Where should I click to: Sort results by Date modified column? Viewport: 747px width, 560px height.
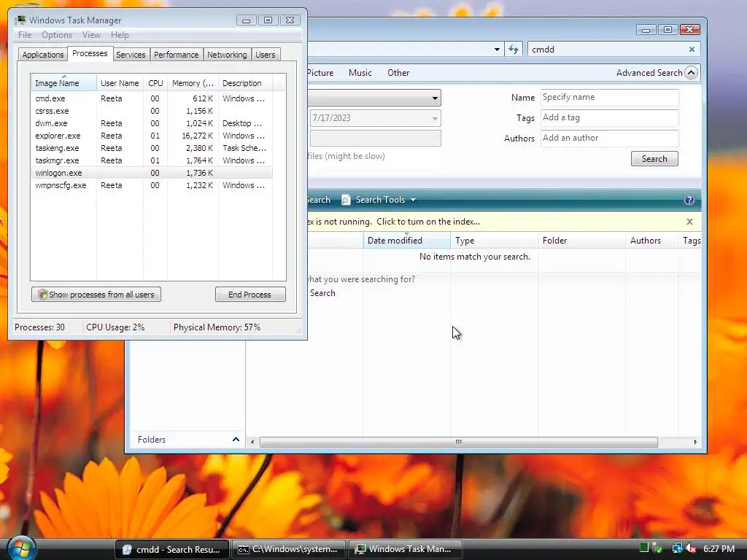pos(406,241)
